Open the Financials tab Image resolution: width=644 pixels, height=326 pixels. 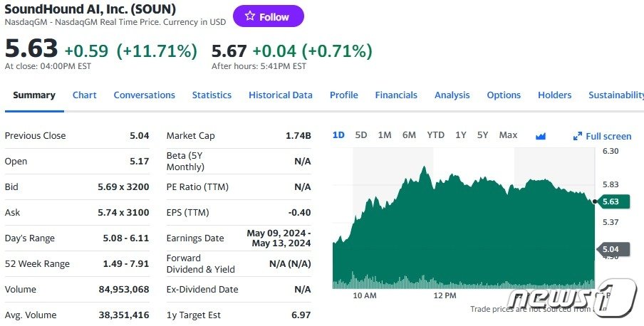pos(396,95)
